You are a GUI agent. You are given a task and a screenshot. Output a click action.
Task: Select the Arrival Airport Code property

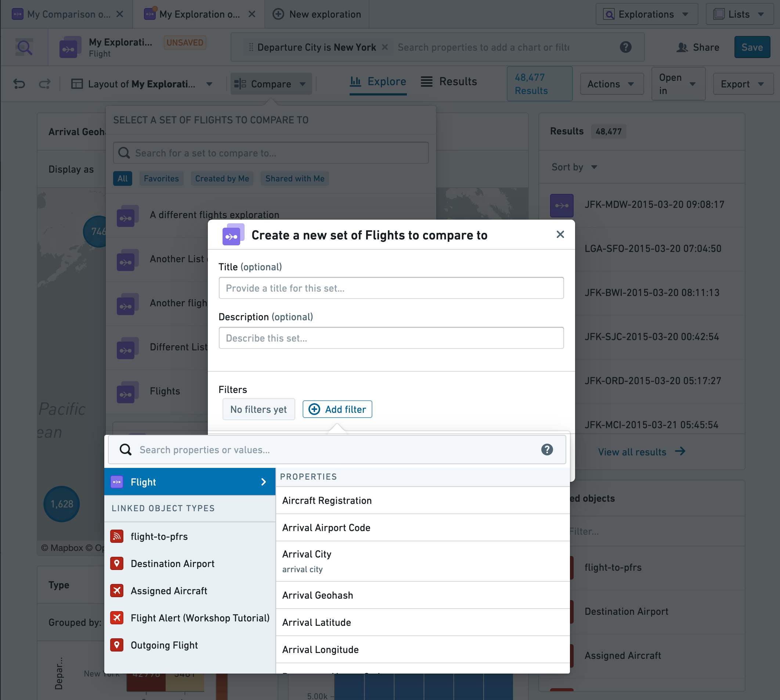[423, 527]
